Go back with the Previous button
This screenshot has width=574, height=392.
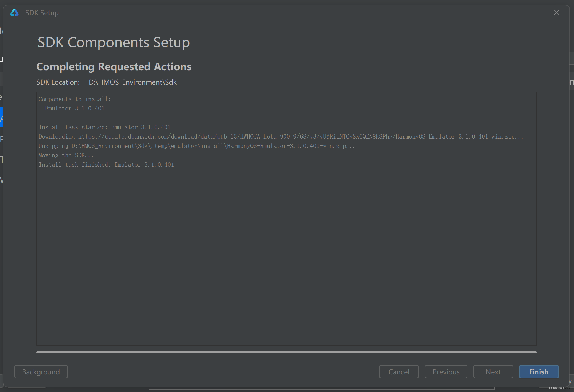(x=446, y=372)
